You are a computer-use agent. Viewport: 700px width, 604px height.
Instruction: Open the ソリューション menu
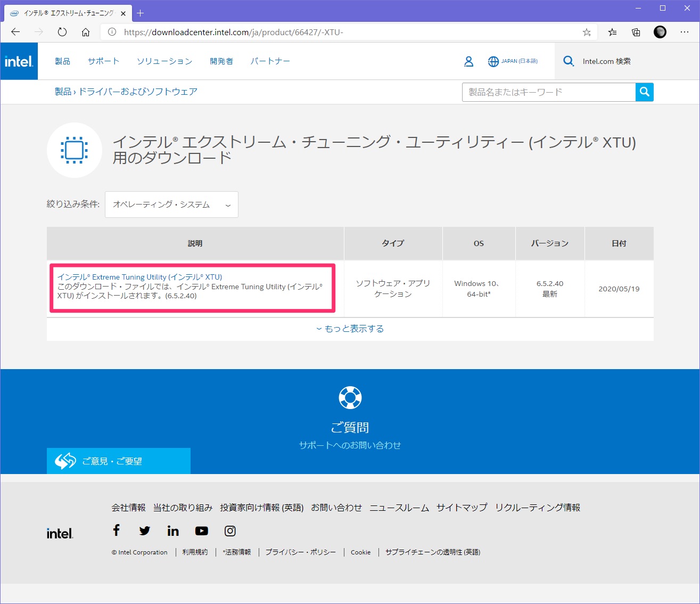164,61
